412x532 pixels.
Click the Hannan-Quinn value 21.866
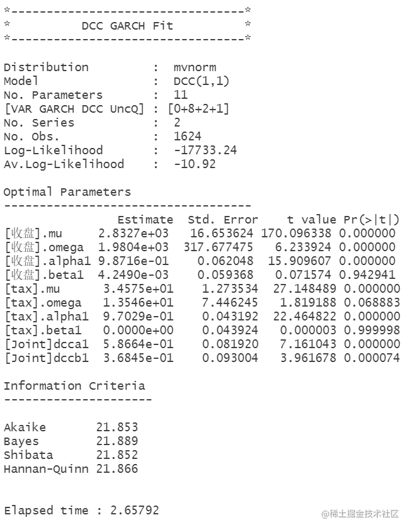(x=117, y=469)
